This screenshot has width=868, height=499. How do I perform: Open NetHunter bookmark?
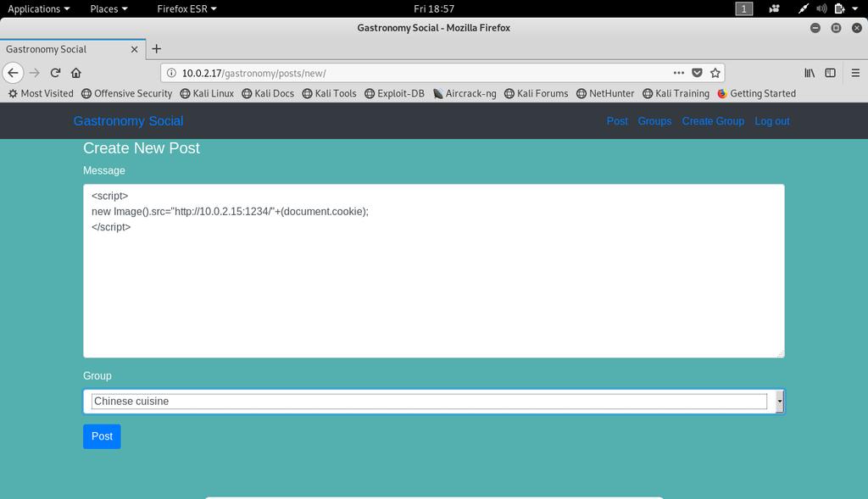tap(605, 93)
